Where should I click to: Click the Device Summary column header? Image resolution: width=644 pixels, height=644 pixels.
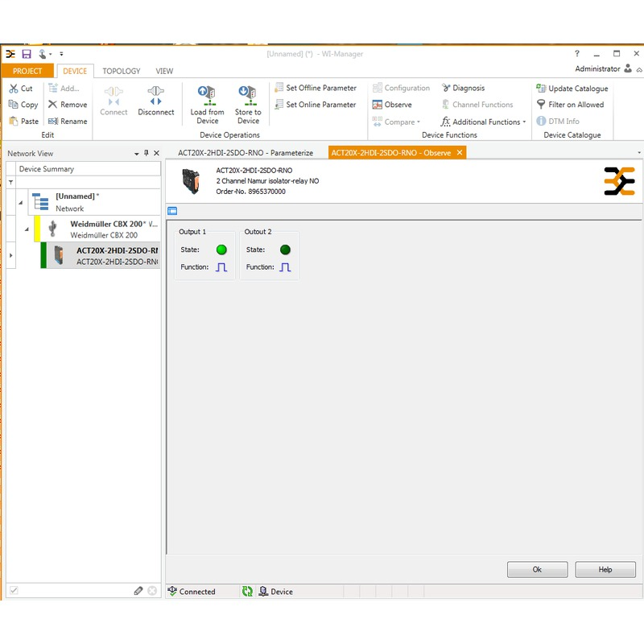88,169
